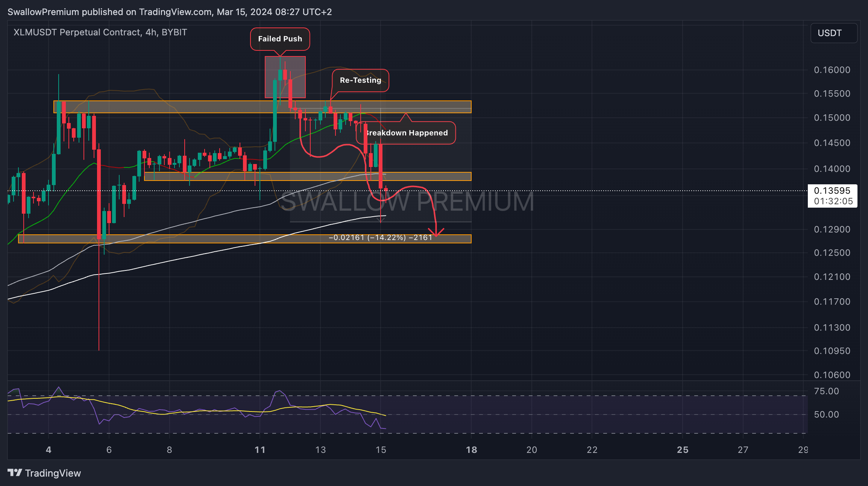Click the 0.10950 price axis label
868x486 pixels.
[832, 351]
